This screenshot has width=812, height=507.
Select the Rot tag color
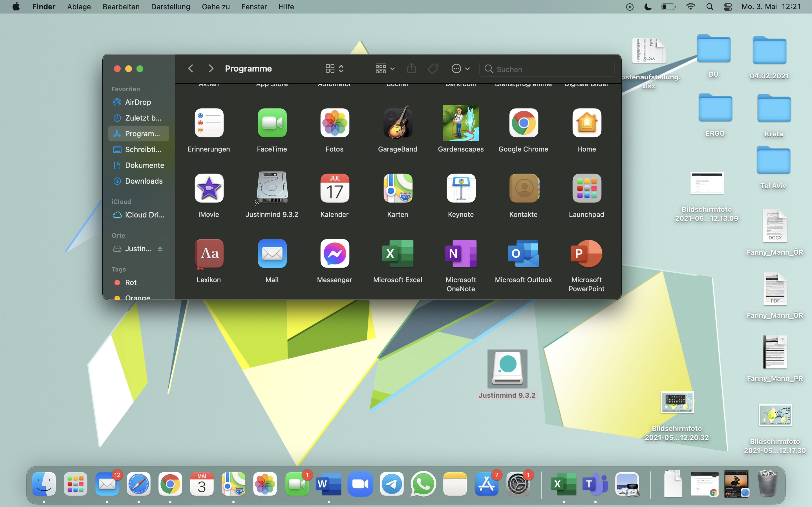(x=131, y=282)
